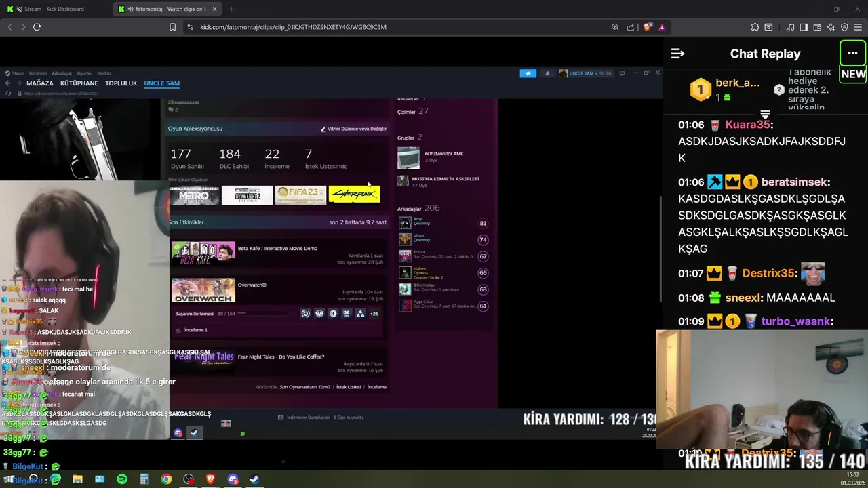Open UNCLE SAM account dropdown
The image size is (868, 488).
coord(585,73)
